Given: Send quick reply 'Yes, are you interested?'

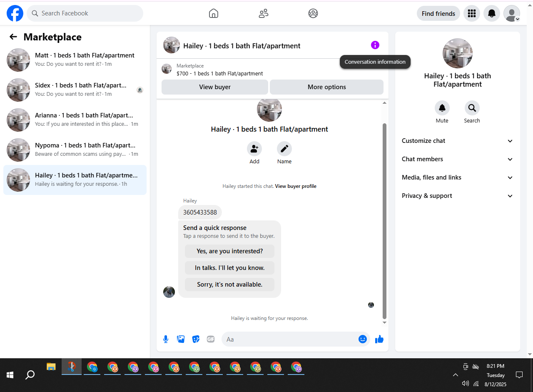Looking at the screenshot, I should pyautogui.click(x=230, y=251).
